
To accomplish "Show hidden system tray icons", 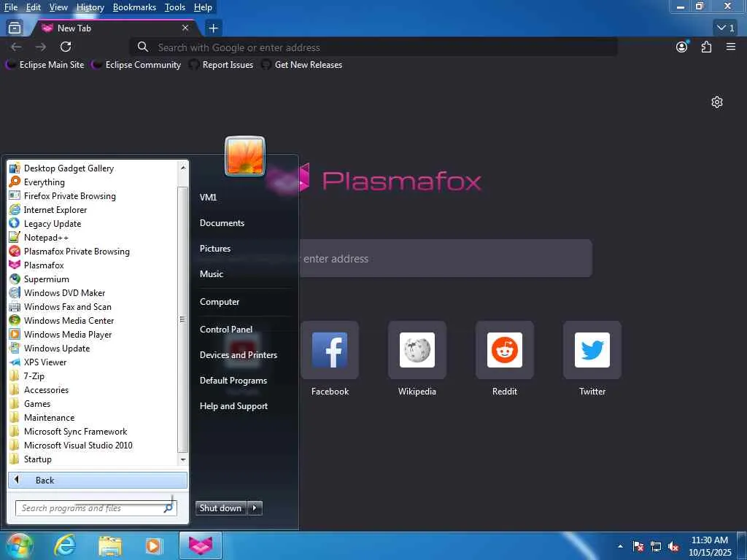I will click(x=620, y=546).
